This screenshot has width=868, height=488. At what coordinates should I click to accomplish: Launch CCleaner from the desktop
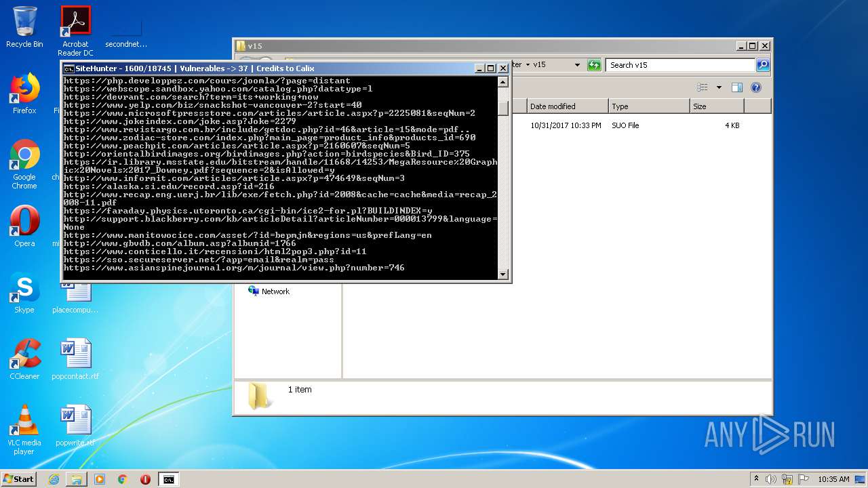coord(24,359)
